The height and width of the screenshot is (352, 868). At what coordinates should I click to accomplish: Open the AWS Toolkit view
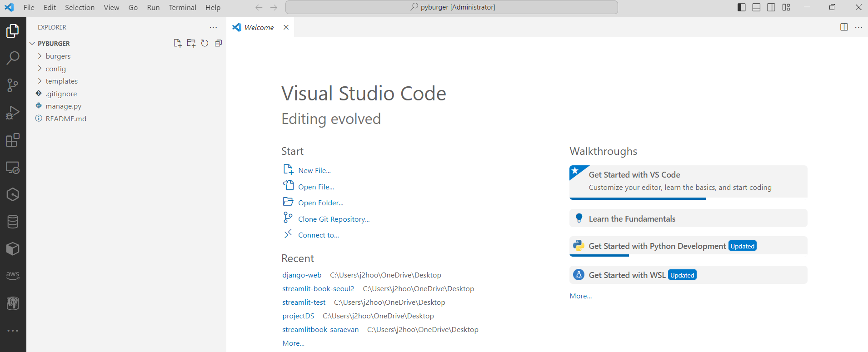pos(13,276)
